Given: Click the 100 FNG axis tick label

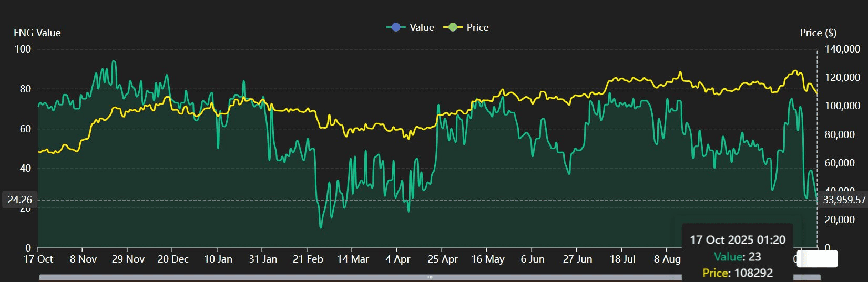Looking at the screenshot, I should [23, 49].
